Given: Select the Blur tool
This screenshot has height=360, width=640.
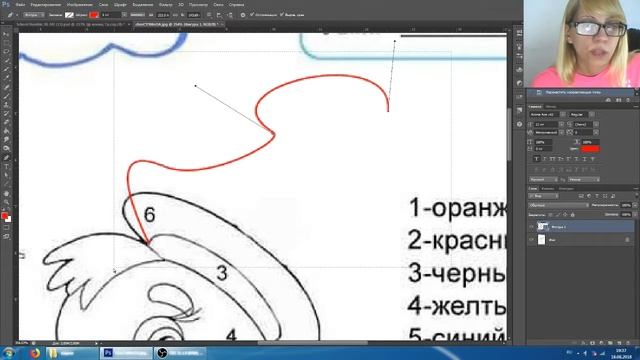Looking at the screenshot, I should coord(7,140).
